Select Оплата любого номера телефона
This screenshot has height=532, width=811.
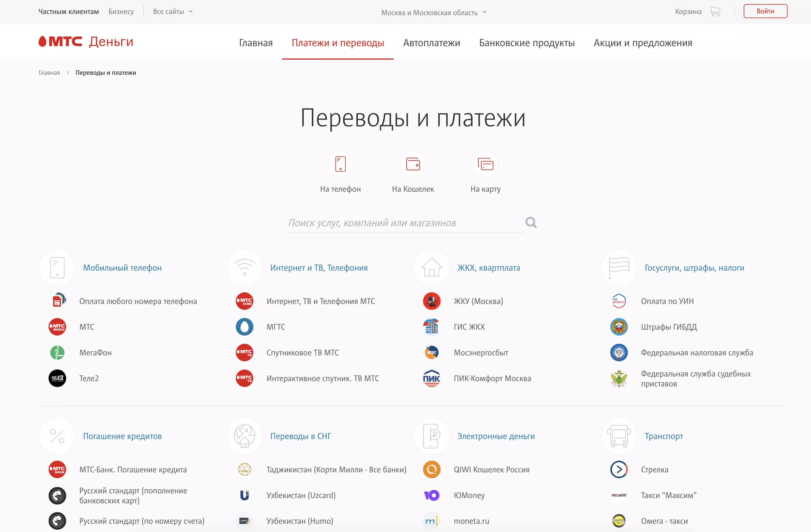tap(138, 301)
